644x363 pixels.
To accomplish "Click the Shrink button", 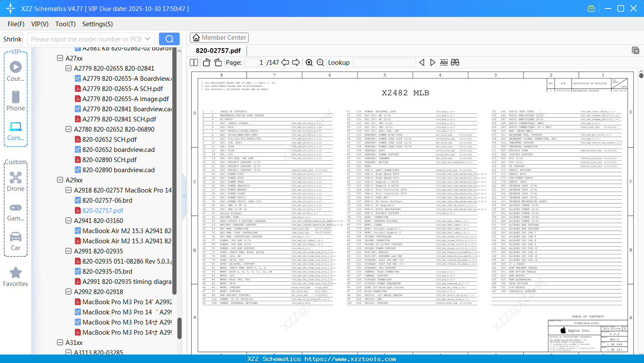I will [13, 39].
